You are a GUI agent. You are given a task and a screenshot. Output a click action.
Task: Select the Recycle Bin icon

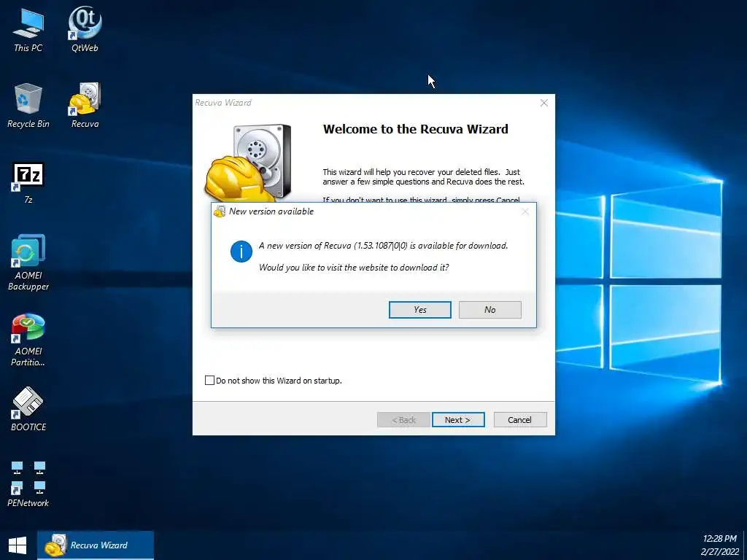pos(28,105)
